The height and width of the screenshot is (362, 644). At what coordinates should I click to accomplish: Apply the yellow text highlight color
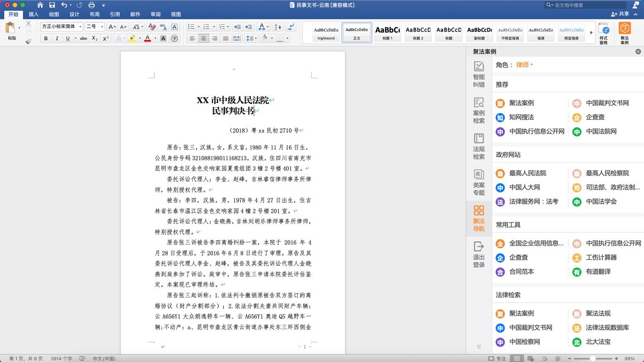(x=132, y=39)
